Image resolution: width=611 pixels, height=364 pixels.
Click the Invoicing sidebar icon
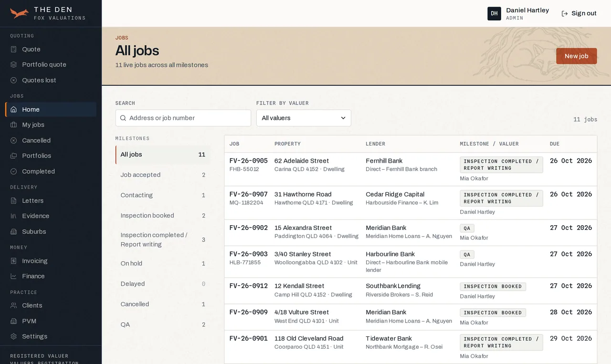14,261
